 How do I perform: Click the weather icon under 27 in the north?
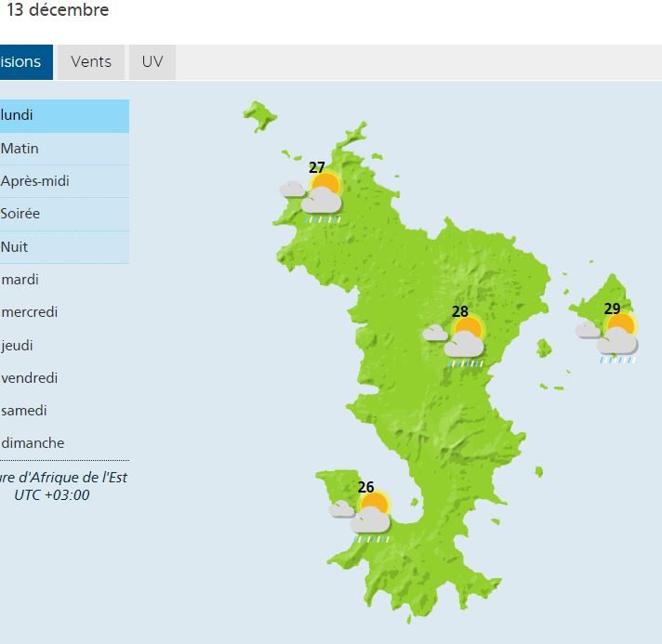click(311, 198)
